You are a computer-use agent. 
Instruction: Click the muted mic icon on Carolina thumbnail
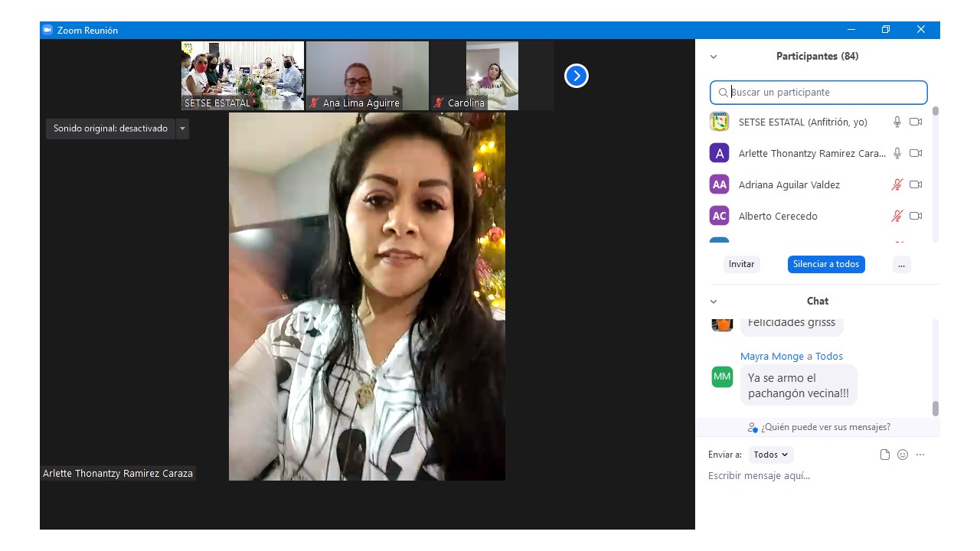pyautogui.click(x=439, y=103)
